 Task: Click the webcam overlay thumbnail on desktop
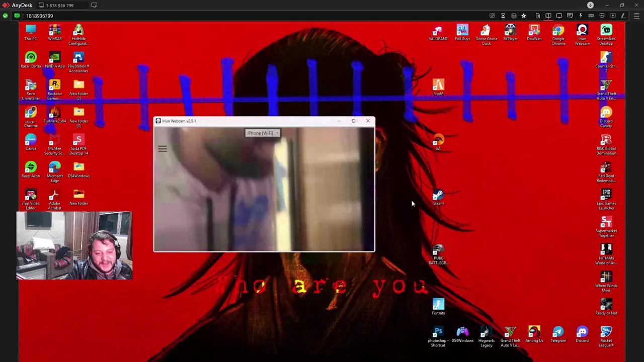point(74,245)
